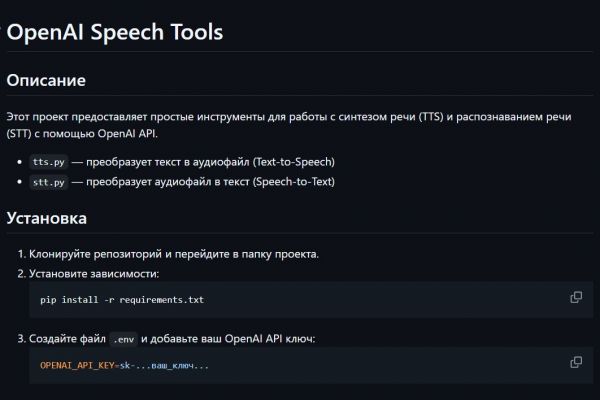Click the OpenAI Speech Tools heading
Screen dimensions: 600x400
115,32
